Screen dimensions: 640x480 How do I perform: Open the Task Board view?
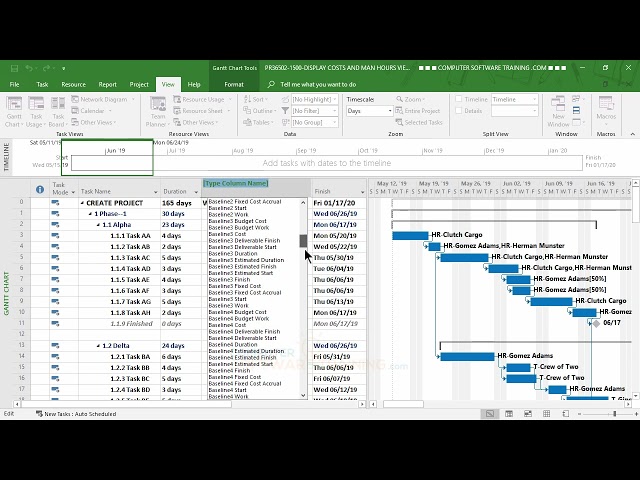(58, 112)
